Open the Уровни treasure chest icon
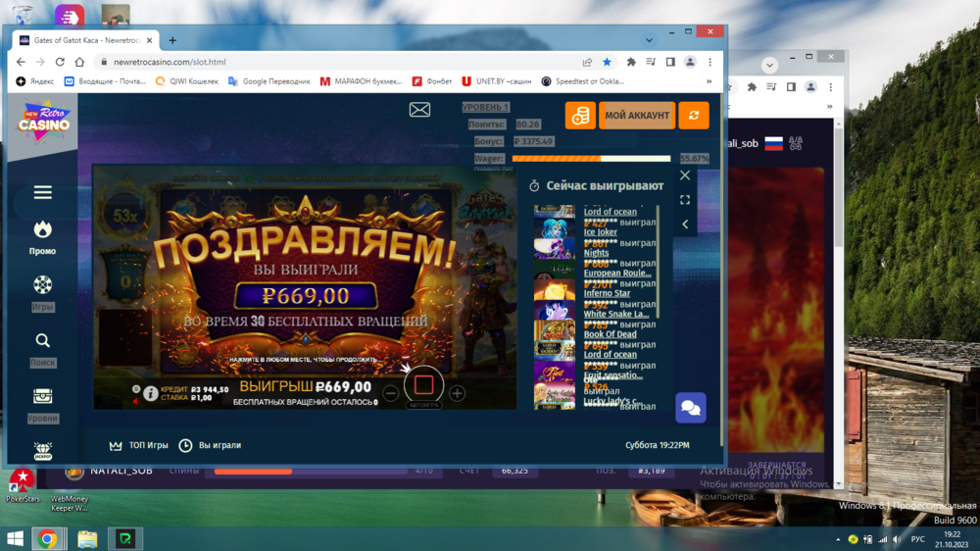980x551 pixels. click(x=42, y=397)
